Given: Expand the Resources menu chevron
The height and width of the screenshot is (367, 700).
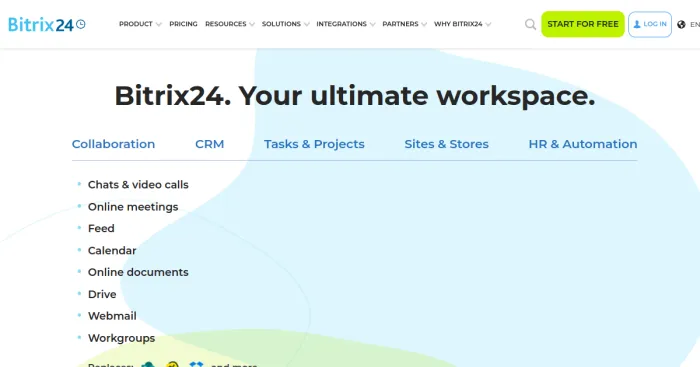Looking at the screenshot, I should [252, 25].
